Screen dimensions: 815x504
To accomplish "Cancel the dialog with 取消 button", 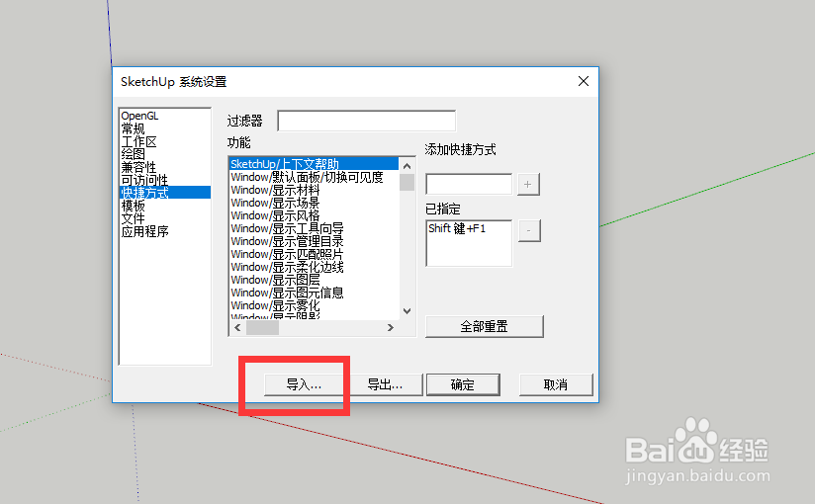I will click(556, 385).
